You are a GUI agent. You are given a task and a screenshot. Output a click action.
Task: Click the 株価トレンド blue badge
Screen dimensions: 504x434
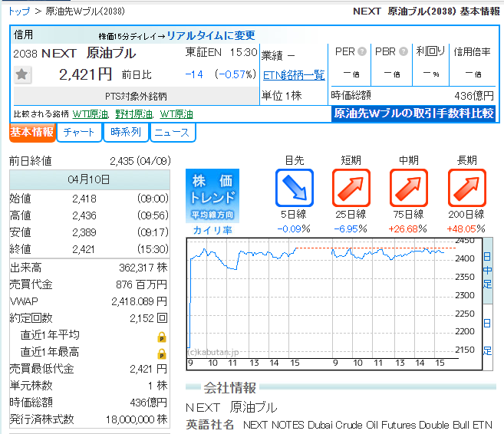[x=212, y=196]
